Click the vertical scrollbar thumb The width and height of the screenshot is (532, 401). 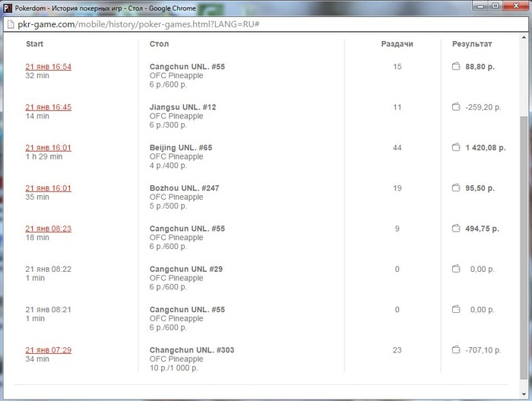[x=524, y=248]
